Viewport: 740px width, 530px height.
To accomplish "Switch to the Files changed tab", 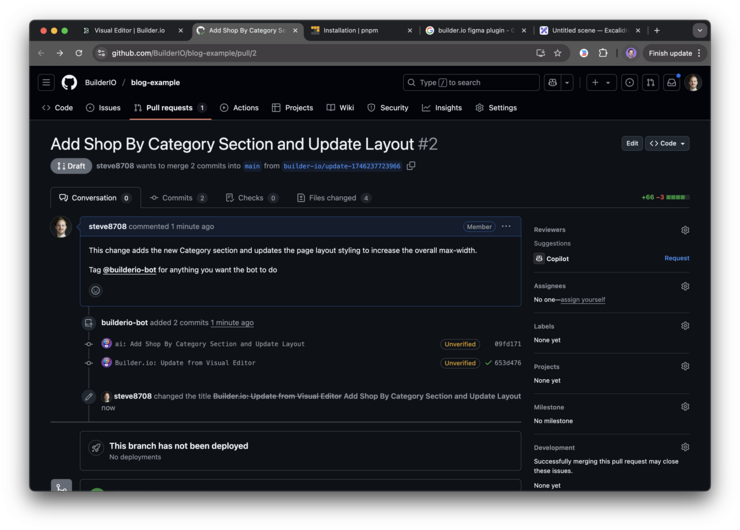I will point(333,198).
